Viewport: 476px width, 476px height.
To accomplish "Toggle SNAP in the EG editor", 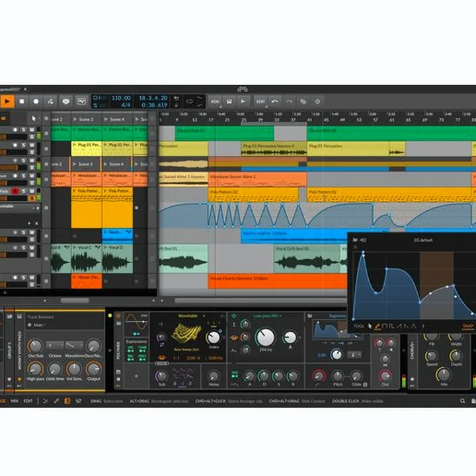I will tap(468, 327).
